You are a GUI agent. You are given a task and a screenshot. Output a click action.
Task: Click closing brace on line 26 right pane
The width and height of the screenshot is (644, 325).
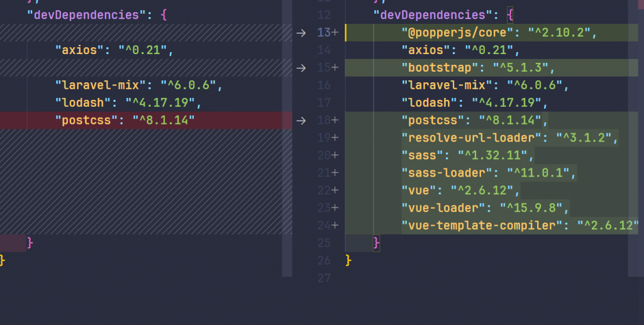[x=348, y=261]
